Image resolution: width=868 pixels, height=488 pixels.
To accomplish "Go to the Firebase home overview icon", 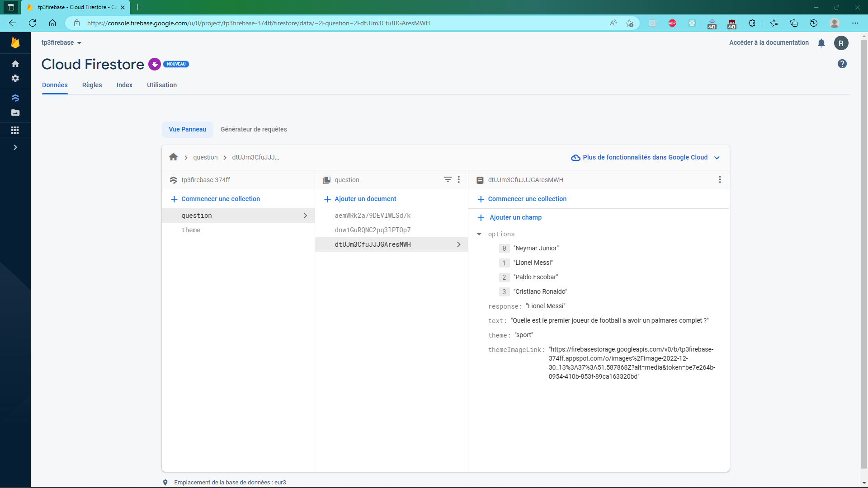I will [15, 63].
